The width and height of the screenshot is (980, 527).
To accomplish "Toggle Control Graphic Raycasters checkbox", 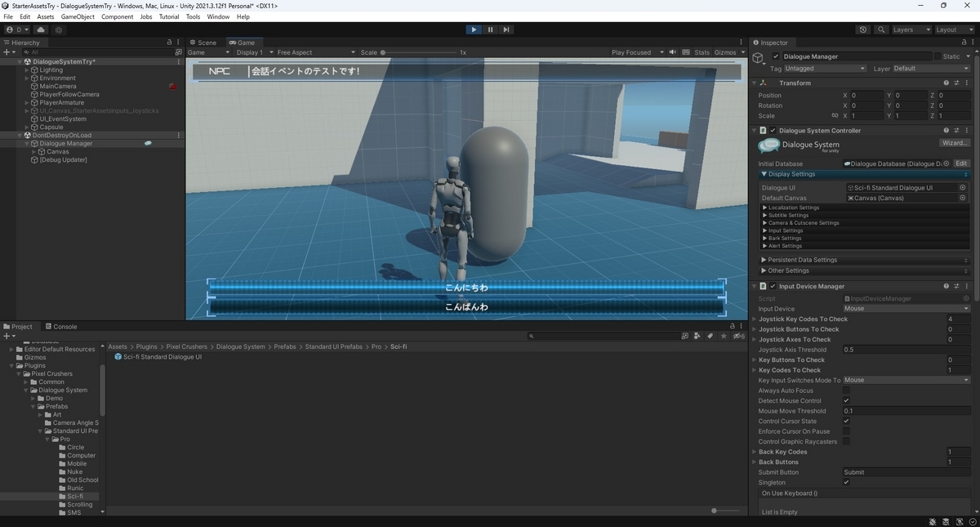I will 846,441.
